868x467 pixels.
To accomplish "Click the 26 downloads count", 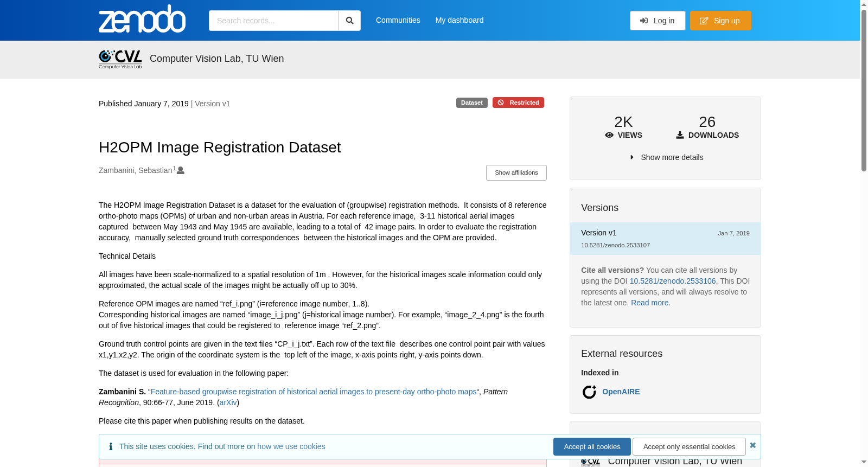I will click(707, 122).
